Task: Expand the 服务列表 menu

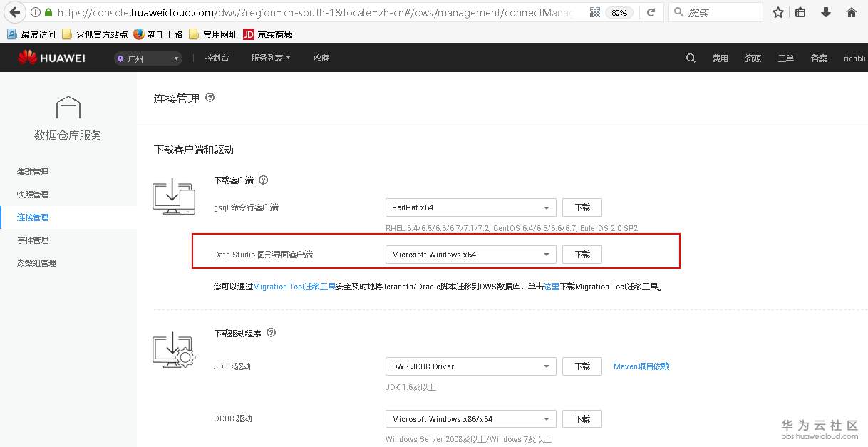Action: 268,58
